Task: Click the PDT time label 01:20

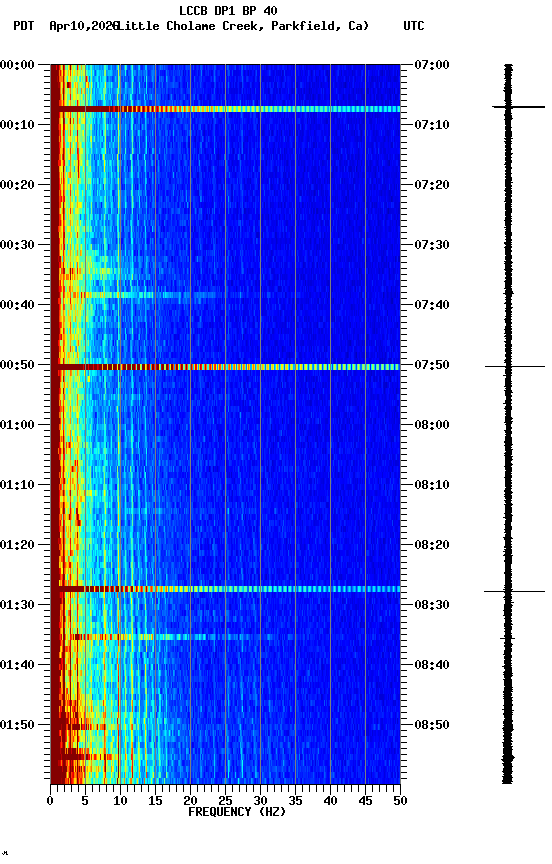Action: pos(17,545)
